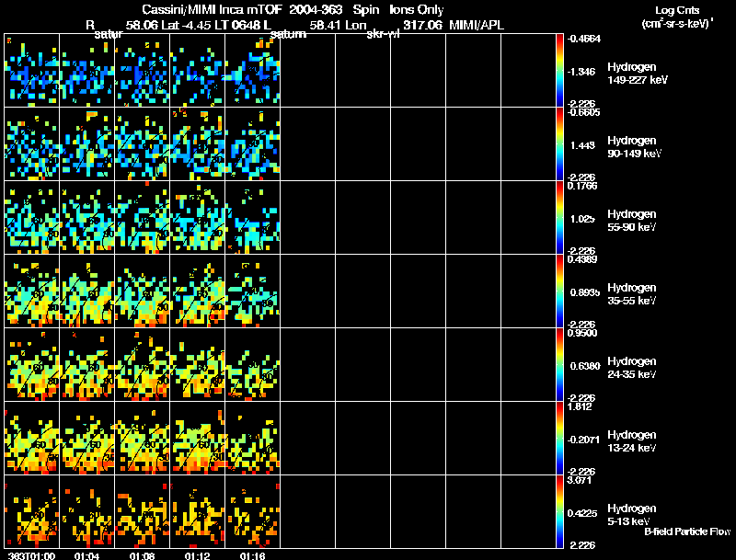This screenshot has width=736, height=560.
Task: Click the 'Hydrogen 149-227 keV' label
Action: point(638,74)
